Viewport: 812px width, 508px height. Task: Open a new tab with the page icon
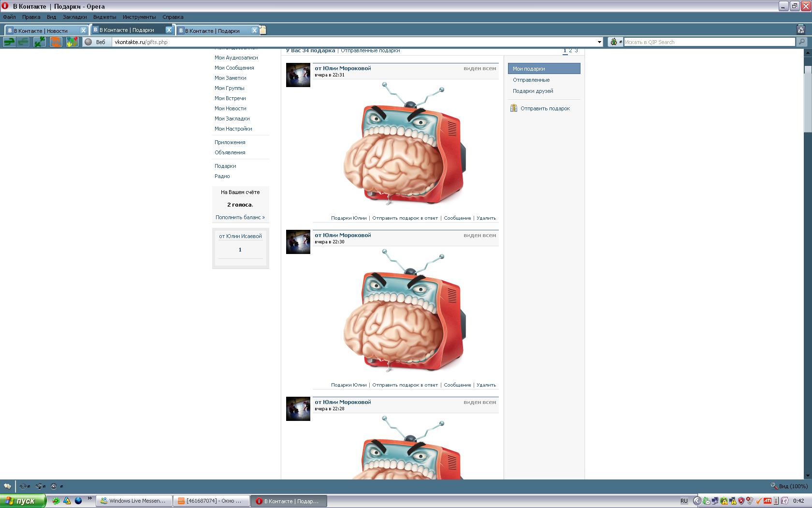tap(263, 30)
